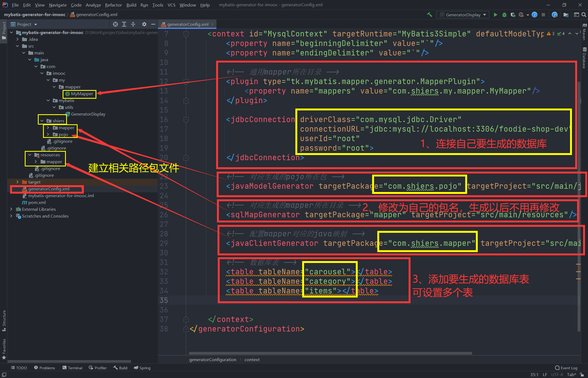The height and width of the screenshot is (378, 588).
Task: Toggle tool window bars icon bottom-left
Action: [x=4, y=374]
